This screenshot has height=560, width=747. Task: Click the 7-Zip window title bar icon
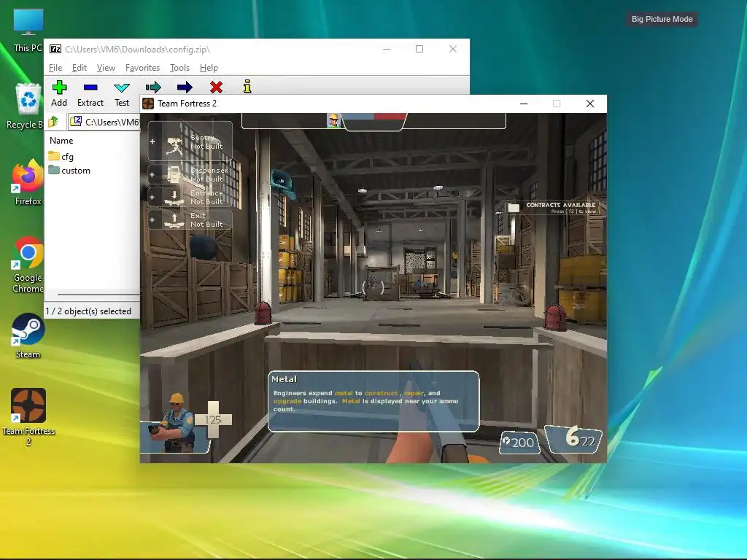tap(55, 49)
